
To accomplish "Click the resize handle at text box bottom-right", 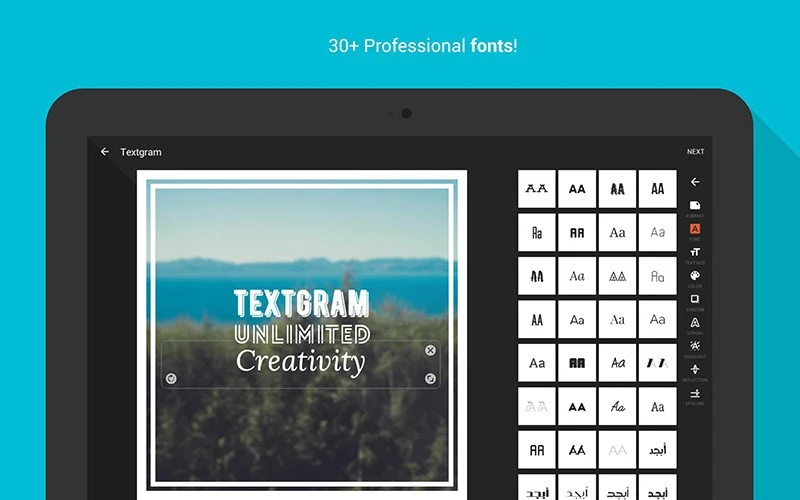I will coord(430,378).
